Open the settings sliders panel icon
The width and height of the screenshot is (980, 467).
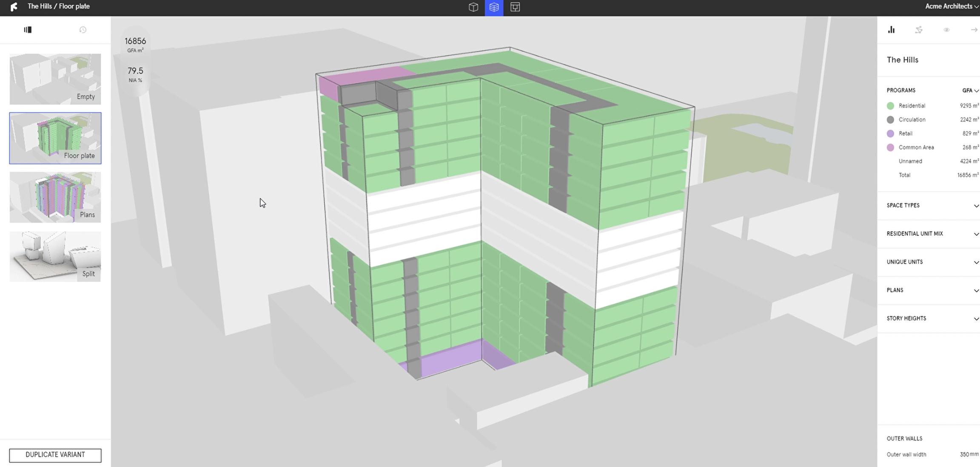[919, 30]
